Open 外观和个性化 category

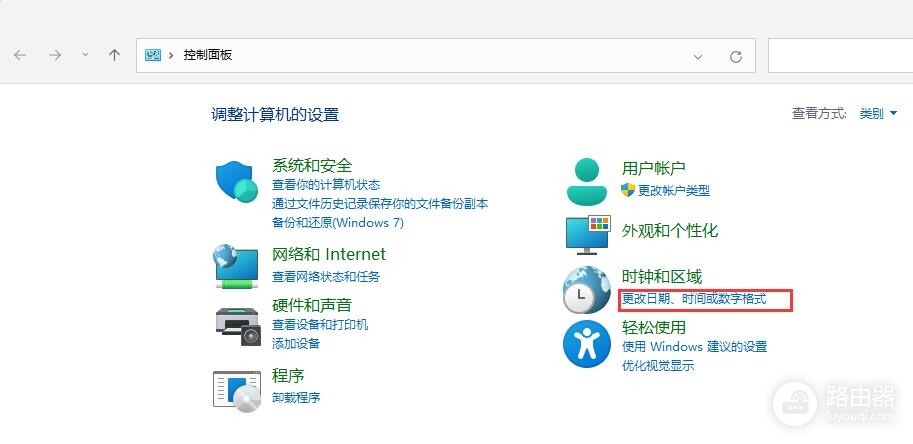pos(670,231)
